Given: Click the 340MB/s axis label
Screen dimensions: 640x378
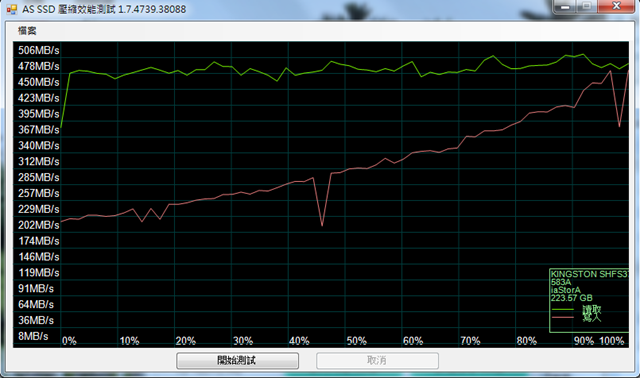Looking at the screenshot, I should [x=39, y=146].
